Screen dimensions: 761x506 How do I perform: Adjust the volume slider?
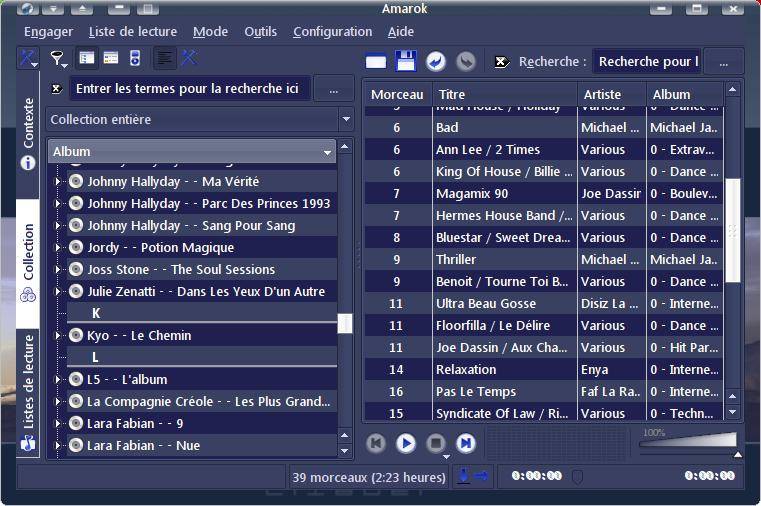(x=690, y=441)
